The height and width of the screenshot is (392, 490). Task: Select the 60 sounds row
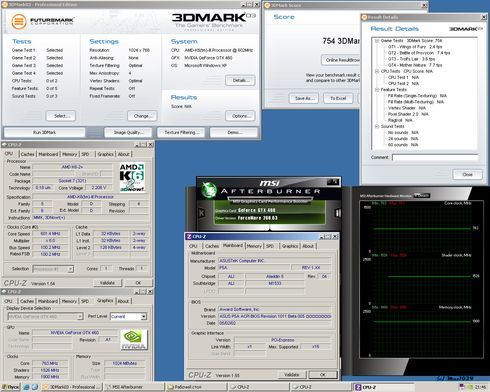pos(403,145)
